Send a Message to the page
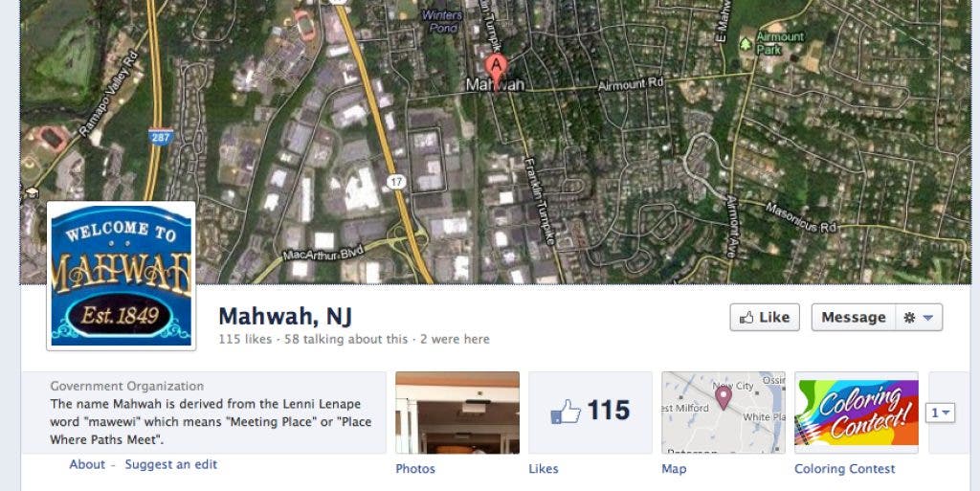980x491 pixels. point(853,318)
